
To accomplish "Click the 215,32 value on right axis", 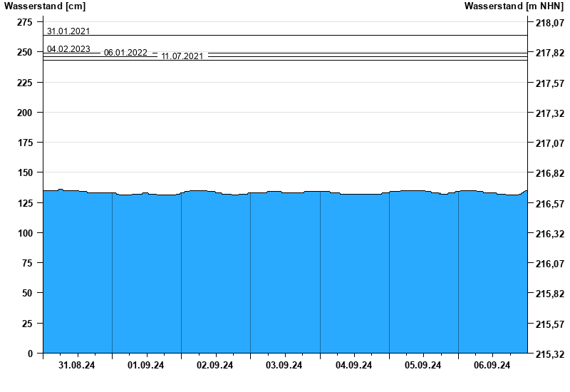I will [549, 354].
